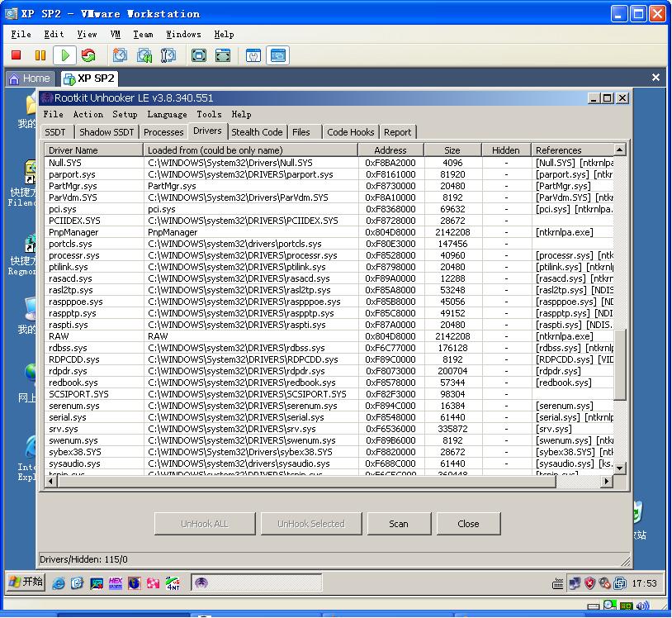
Task: Click the Console view toolbar icon
Action: coord(277,55)
